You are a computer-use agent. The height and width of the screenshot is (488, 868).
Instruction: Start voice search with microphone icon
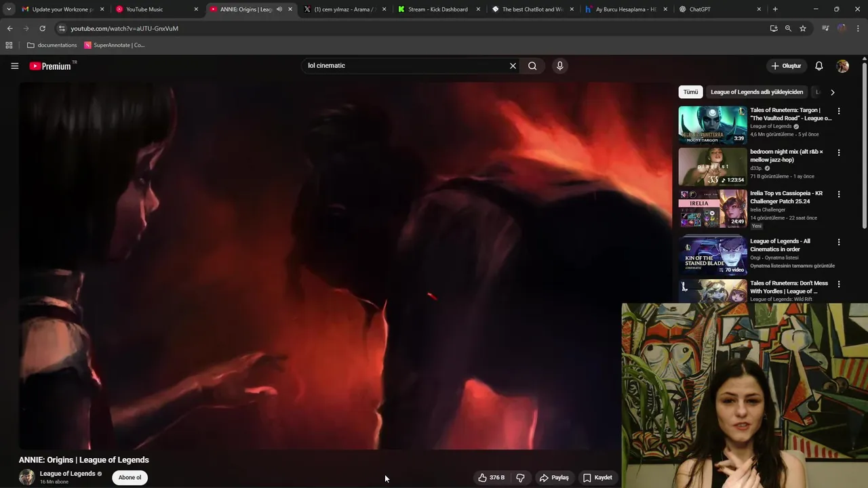pyautogui.click(x=559, y=66)
